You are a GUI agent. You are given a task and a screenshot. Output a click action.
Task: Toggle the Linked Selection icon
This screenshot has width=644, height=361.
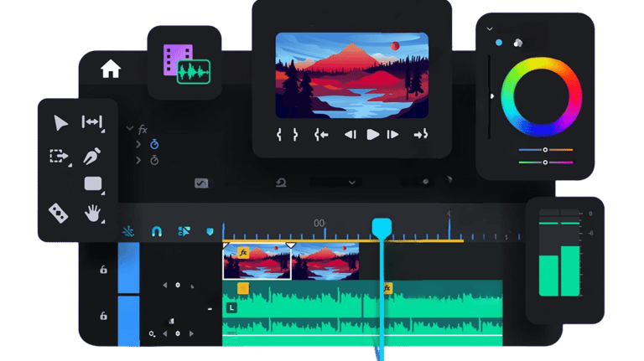click(x=184, y=231)
